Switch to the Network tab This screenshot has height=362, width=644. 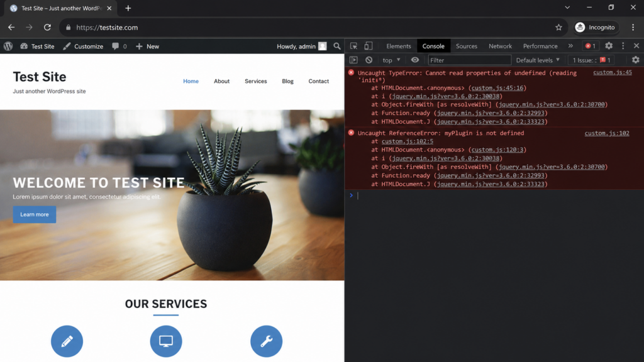pos(500,46)
